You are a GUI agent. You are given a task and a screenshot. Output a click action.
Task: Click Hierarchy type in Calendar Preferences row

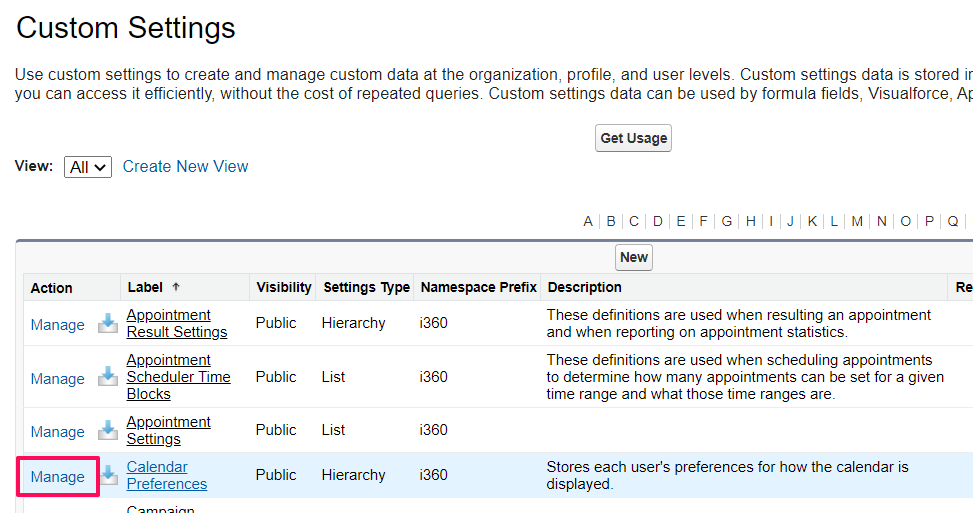click(x=353, y=475)
